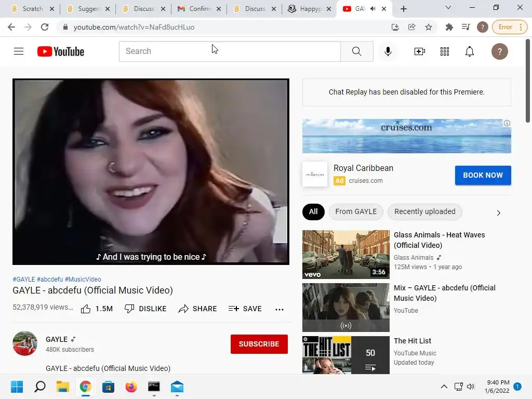Select the All filter chip
The image size is (532, 399).
[313, 212]
